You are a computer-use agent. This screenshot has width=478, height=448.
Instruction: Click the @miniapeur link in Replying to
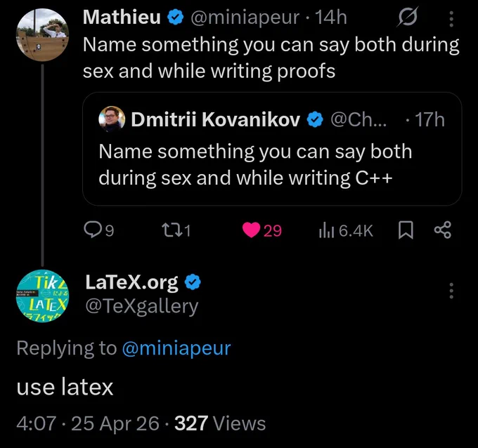tap(176, 348)
